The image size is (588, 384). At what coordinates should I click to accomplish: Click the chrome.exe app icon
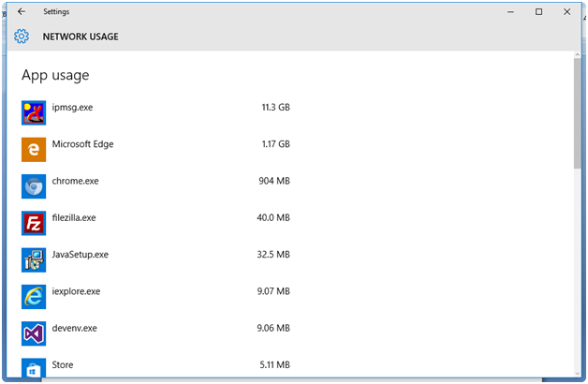pos(34,185)
